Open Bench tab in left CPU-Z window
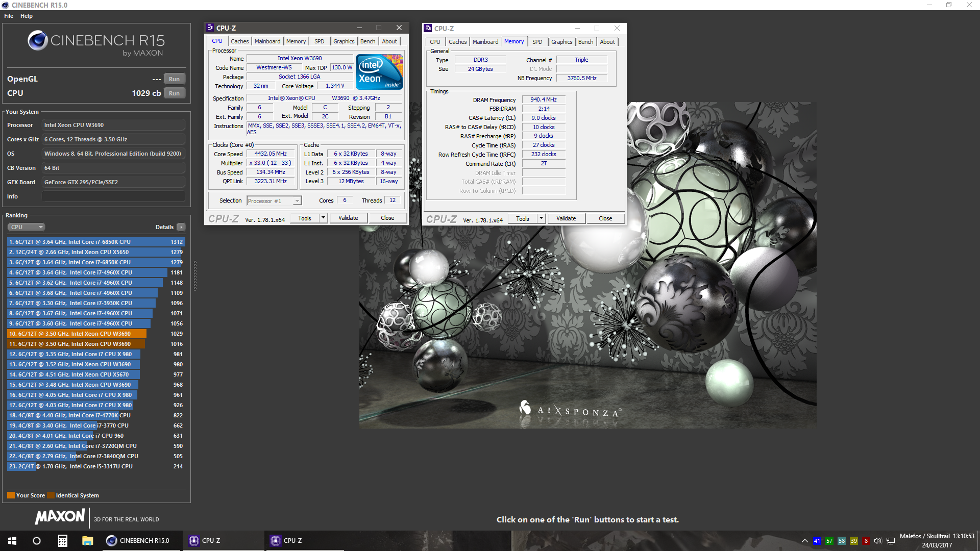 click(367, 41)
